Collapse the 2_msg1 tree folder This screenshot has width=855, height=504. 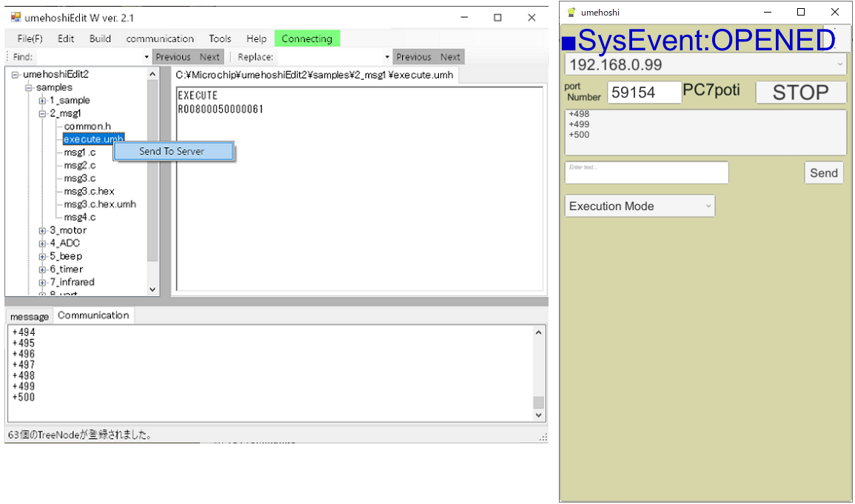pyautogui.click(x=42, y=114)
